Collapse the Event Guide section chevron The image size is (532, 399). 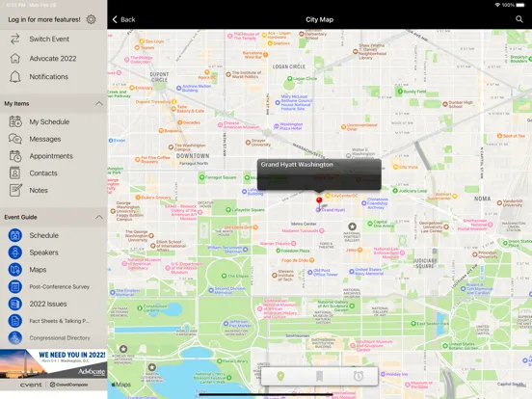[x=99, y=217]
